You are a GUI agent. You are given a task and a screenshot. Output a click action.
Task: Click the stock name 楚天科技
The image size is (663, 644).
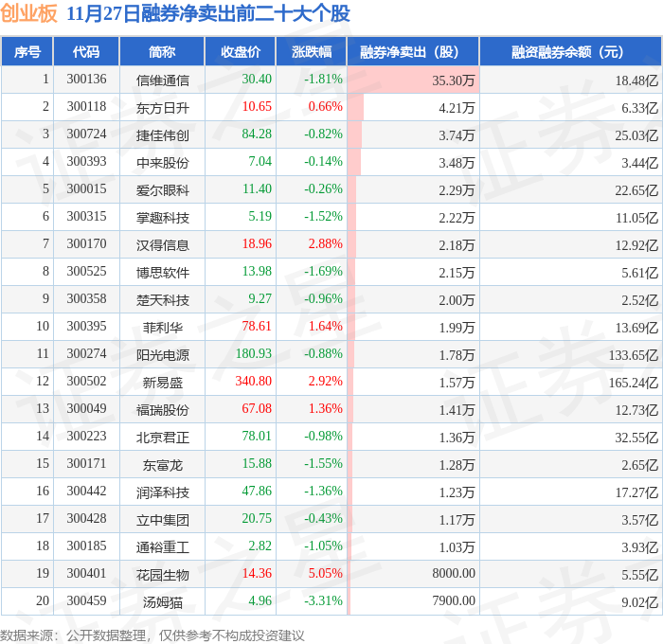tap(162, 300)
